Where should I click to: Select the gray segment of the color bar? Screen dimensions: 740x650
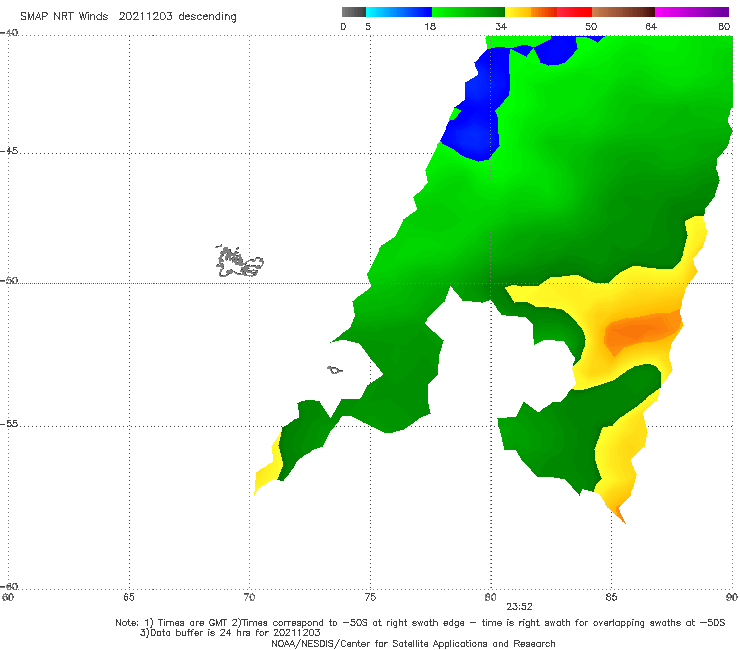[x=354, y=12]
